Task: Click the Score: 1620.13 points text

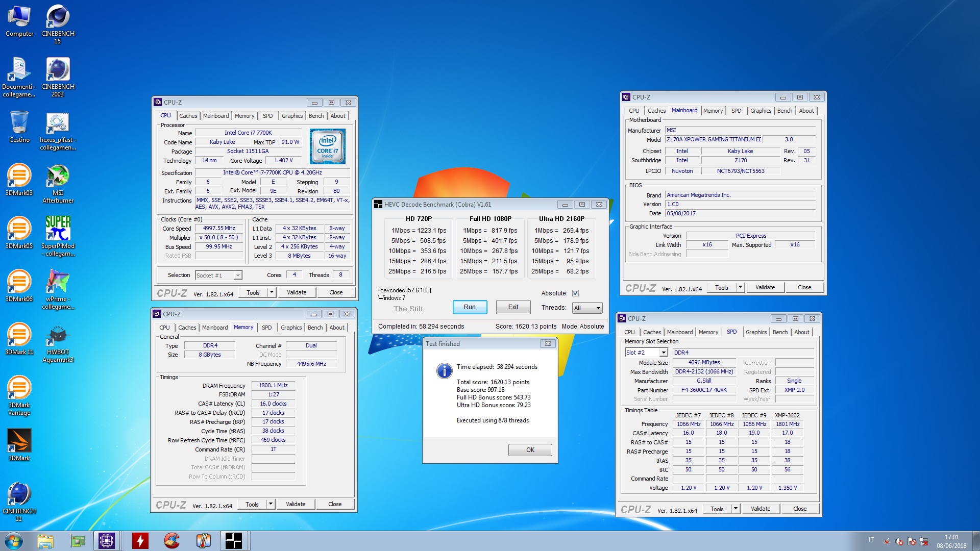Action: [526, 327]
